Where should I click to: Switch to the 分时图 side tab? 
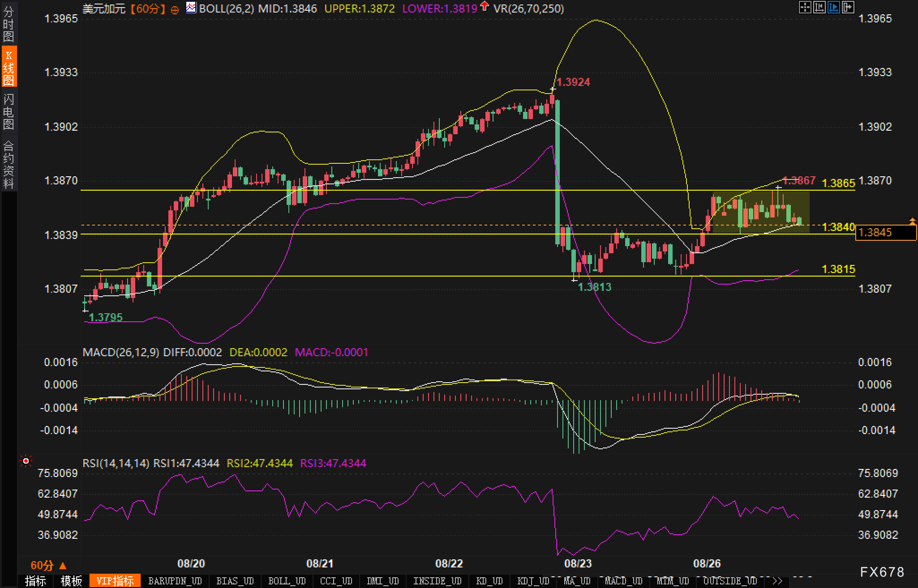tap(9, 24)
